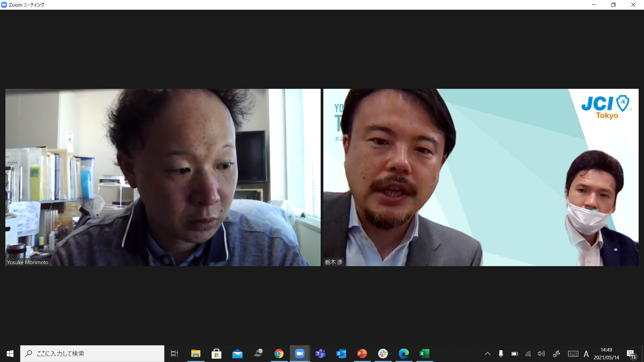The image size is (644, 362).
Task: Toggle IME input mode A indicator
Action: click(586, 354)
